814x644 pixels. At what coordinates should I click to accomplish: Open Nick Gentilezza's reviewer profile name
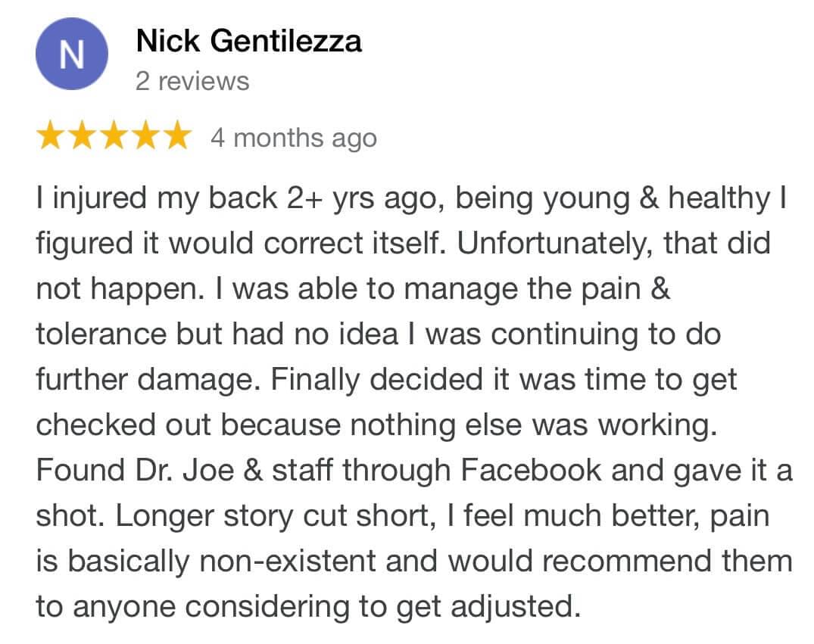[248, 41]
